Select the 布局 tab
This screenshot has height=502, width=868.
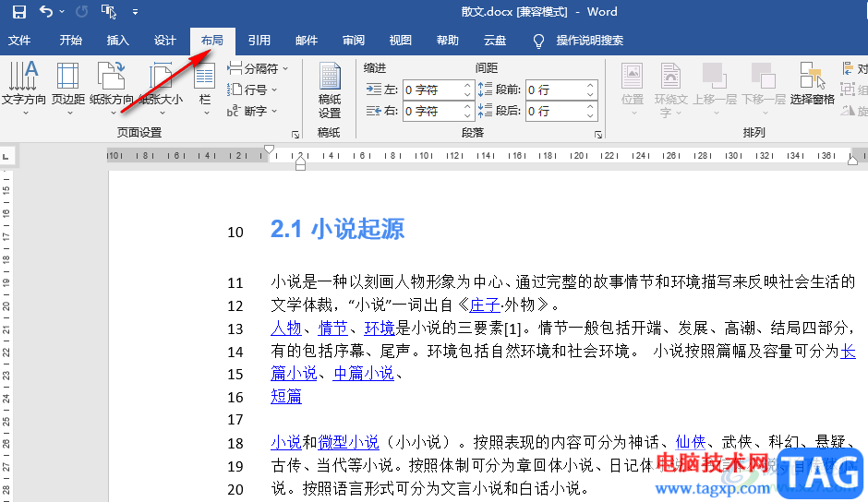(212, 41)
